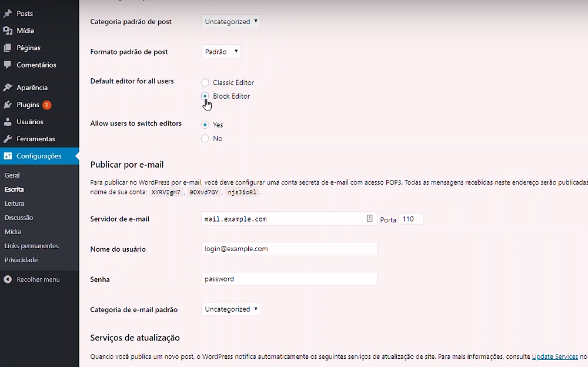
Task: Open Formato padrão de post dropdown
Action: (221, 51)
